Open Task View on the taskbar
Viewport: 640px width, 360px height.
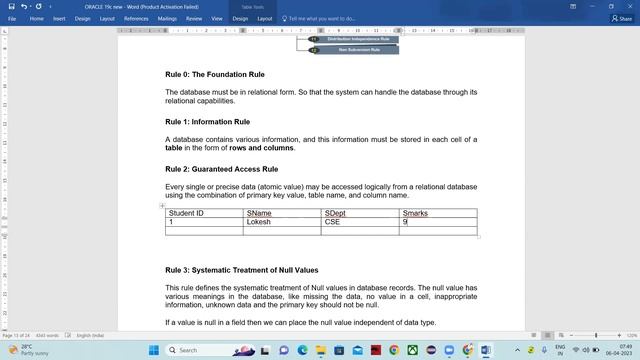pos(265,350)
